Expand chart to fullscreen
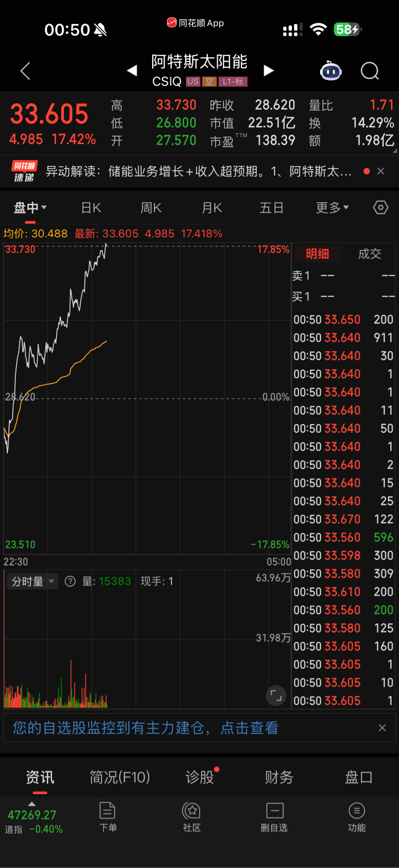Screen dimensions: 399x868 (276, 695)
